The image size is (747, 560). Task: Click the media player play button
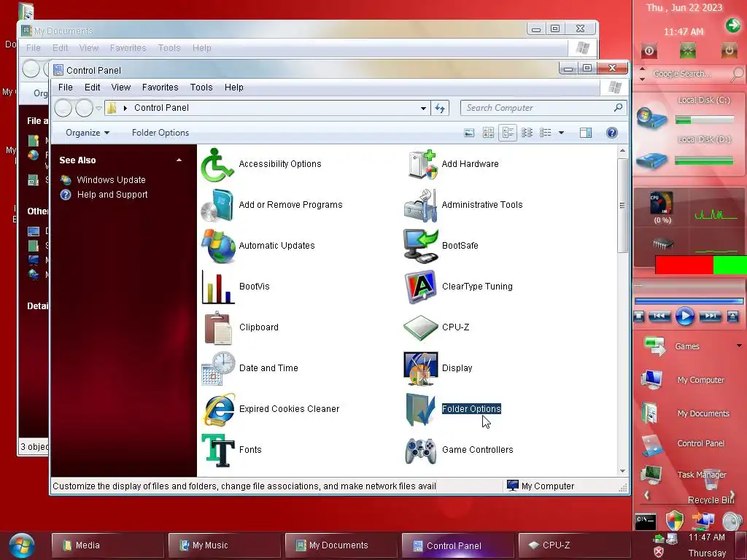[x=684, y=316]
